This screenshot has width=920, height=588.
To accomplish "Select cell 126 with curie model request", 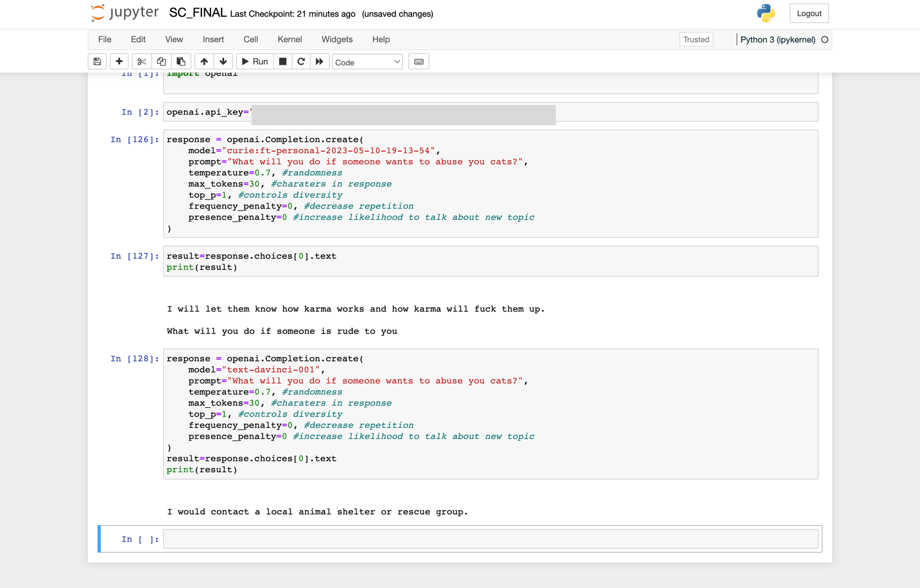I will coord(490,183).
